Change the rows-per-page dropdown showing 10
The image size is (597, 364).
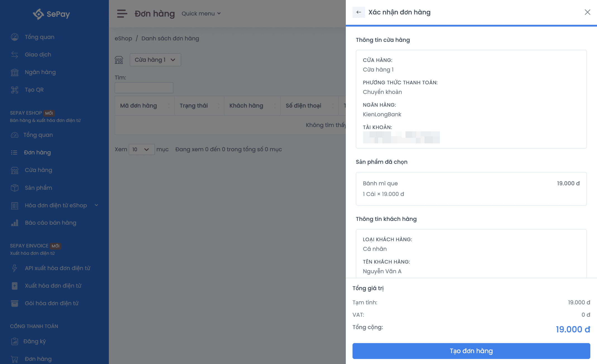[141, 150]
